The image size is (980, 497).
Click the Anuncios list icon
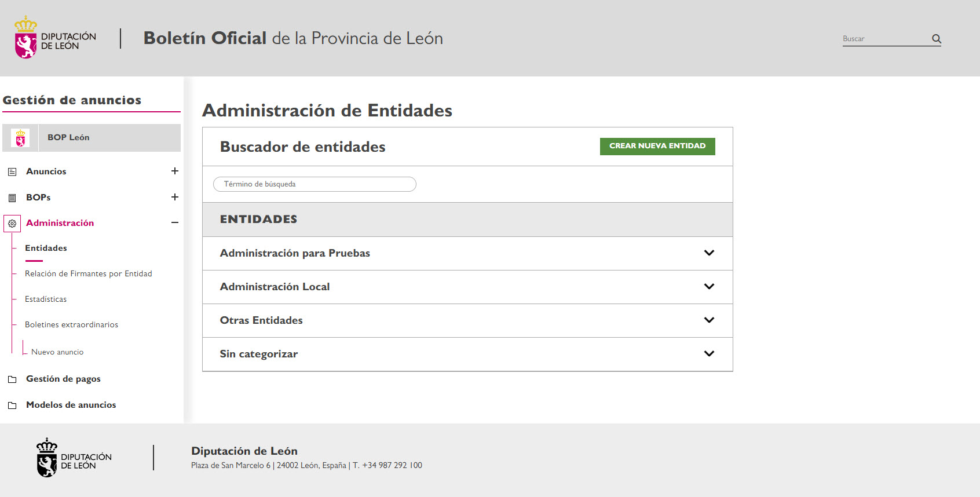click(12, 172)
